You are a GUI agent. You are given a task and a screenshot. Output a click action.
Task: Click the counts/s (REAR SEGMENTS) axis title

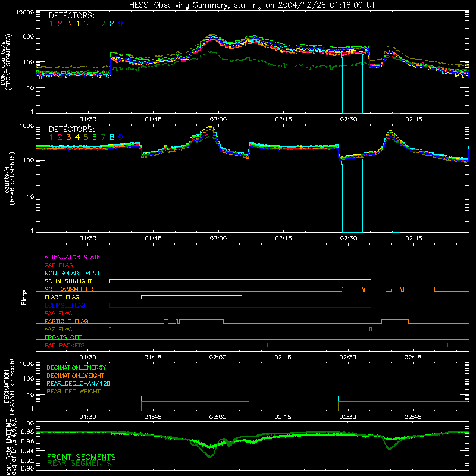click(x=9, y=178)
